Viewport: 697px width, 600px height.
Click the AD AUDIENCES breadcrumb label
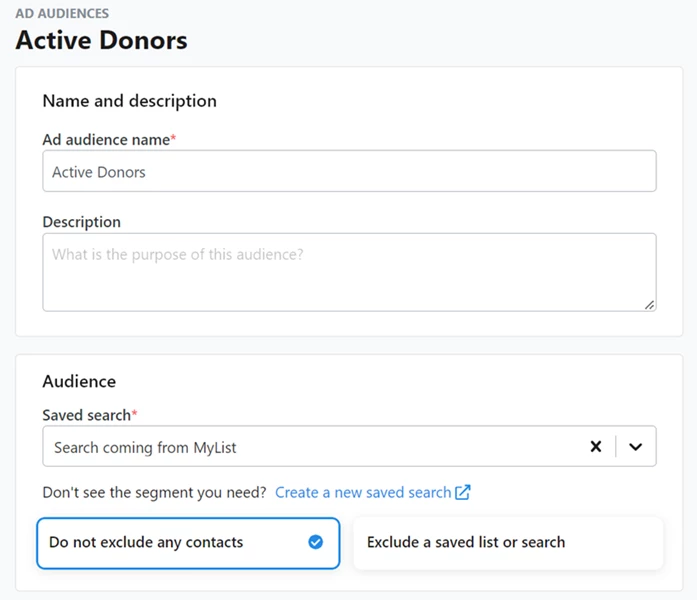[62, 13]
